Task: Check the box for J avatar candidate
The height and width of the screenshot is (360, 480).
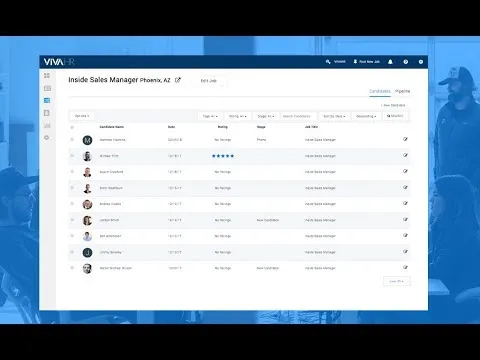Action: [72, 252]
